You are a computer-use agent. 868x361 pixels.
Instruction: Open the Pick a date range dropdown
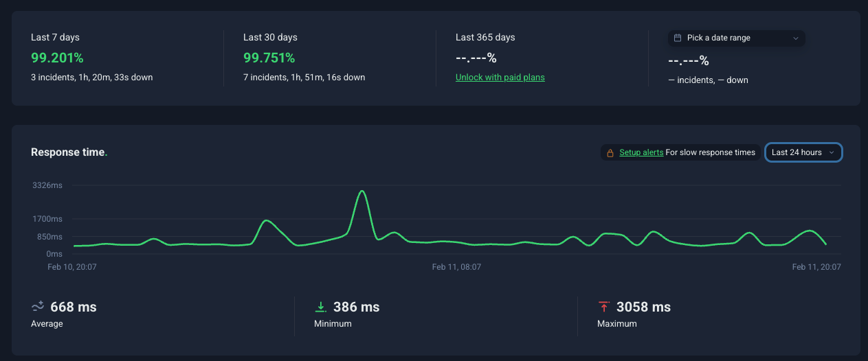click(736, 38)
